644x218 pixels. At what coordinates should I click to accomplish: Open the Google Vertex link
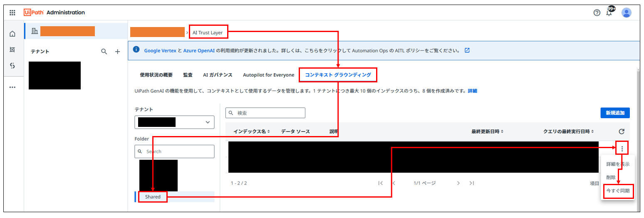click(160, 50)
